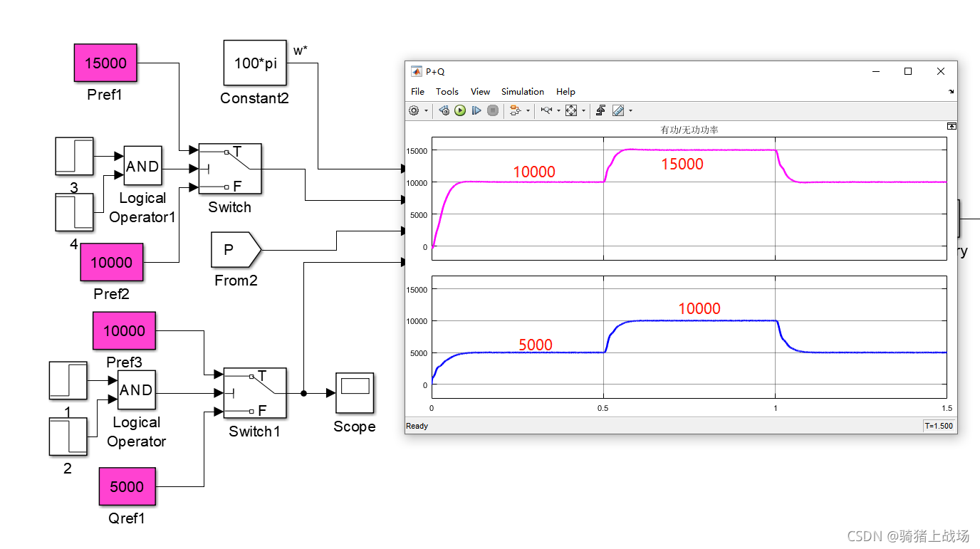Click the T=1.500 status indicator

coord(938,426)
